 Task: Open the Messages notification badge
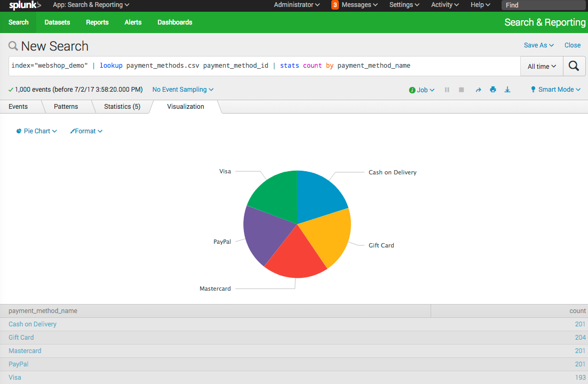(x=335, y=5)
